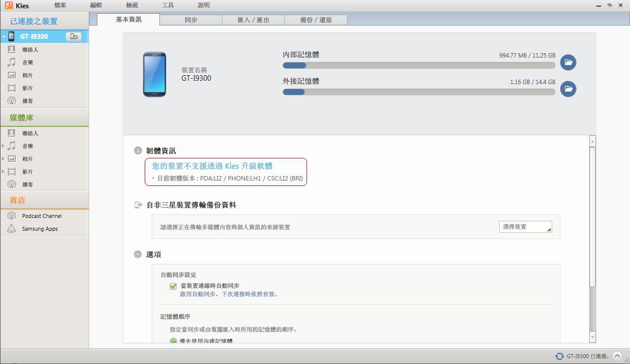Click the firmware info icon
Viewport: 630px width, 364px height.
[x=138, y=151]
